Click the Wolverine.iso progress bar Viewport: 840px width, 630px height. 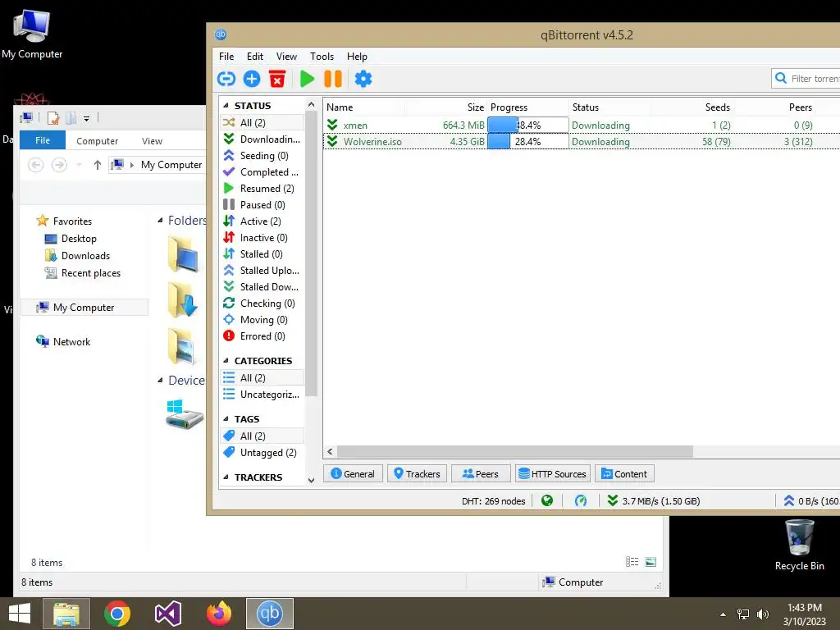coord(527,141)
